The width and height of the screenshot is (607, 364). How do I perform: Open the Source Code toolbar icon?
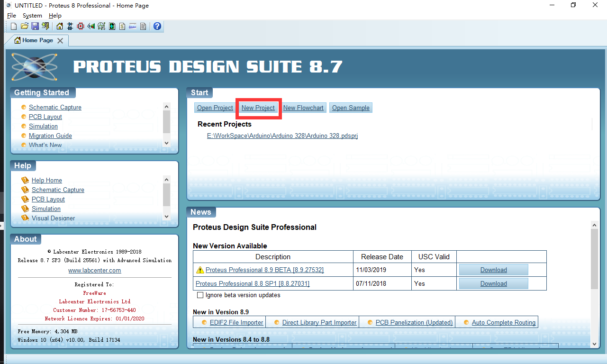[x=133, y=26]
